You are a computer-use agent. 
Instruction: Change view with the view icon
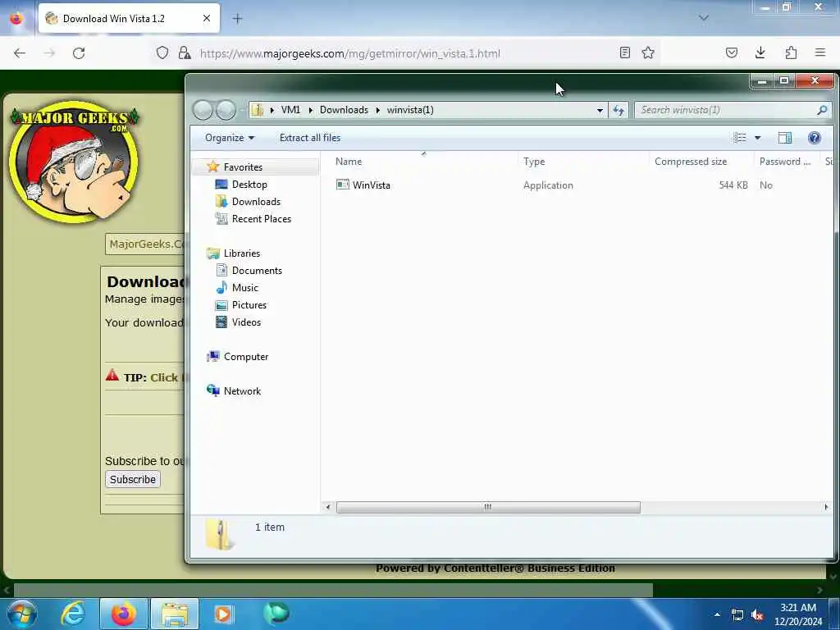[x=740, y=138]
